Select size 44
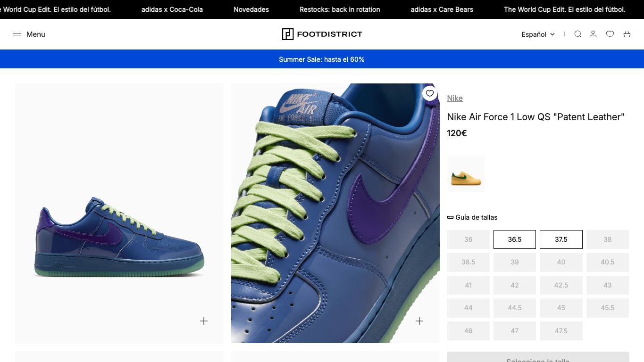The width and height of the screenshot is (644, 362). tap(468, 308)
